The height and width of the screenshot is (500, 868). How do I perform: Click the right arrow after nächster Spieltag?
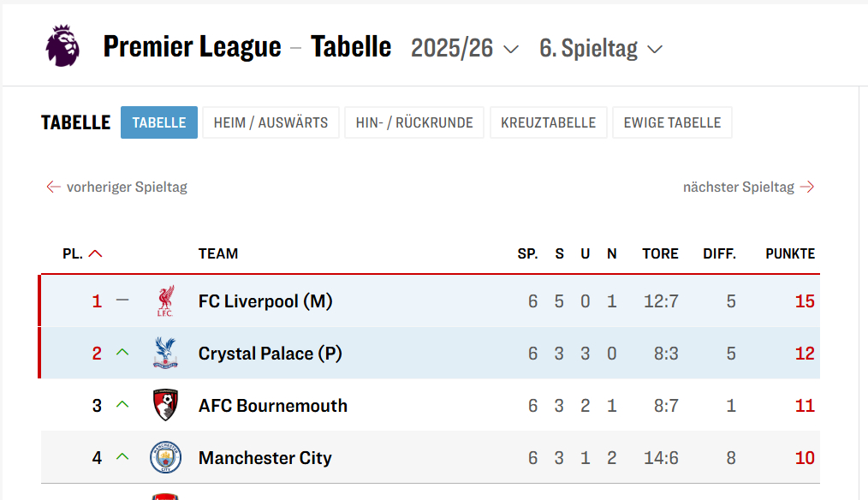coord(806,187)
